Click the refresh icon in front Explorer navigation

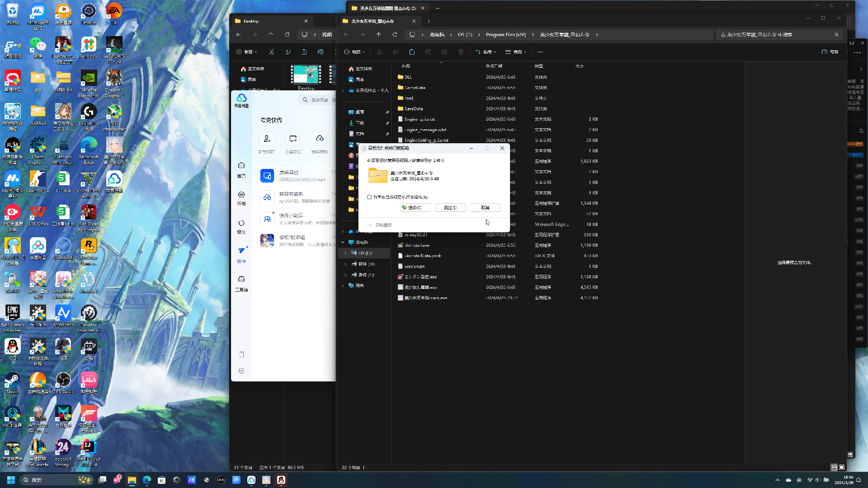395,34
